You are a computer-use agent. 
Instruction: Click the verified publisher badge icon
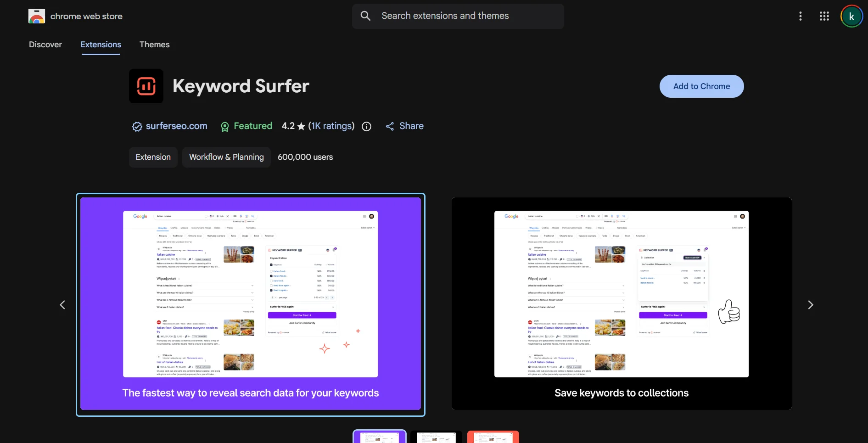click(137, 127)
